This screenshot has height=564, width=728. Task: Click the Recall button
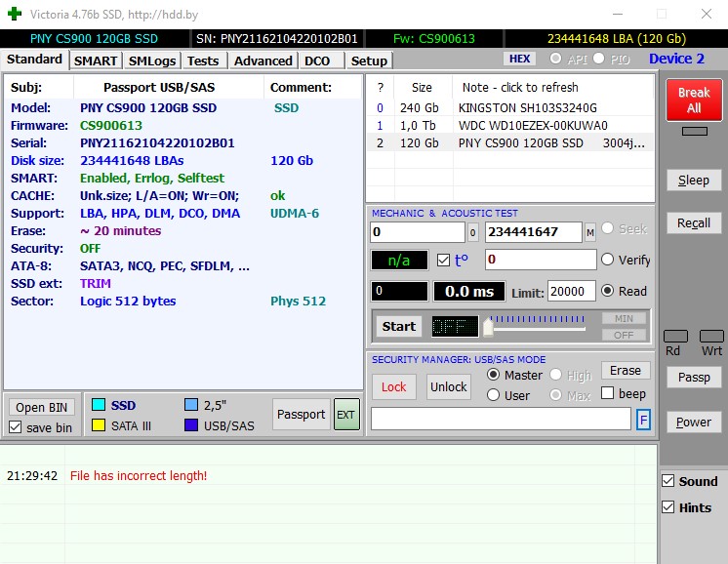tap(694, 223)
